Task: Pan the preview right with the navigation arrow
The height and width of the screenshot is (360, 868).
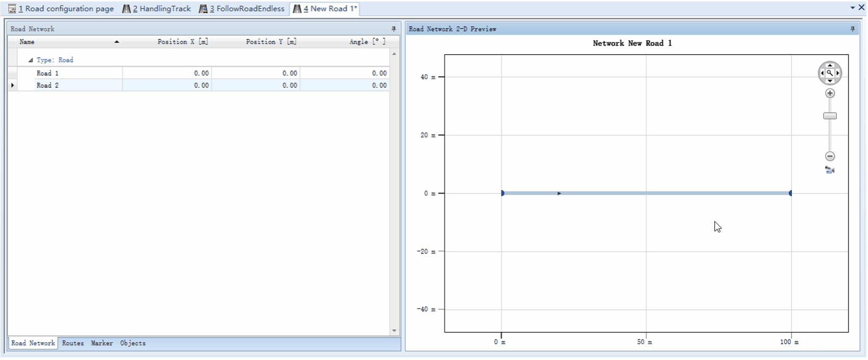Action: (x=837, y=73)
